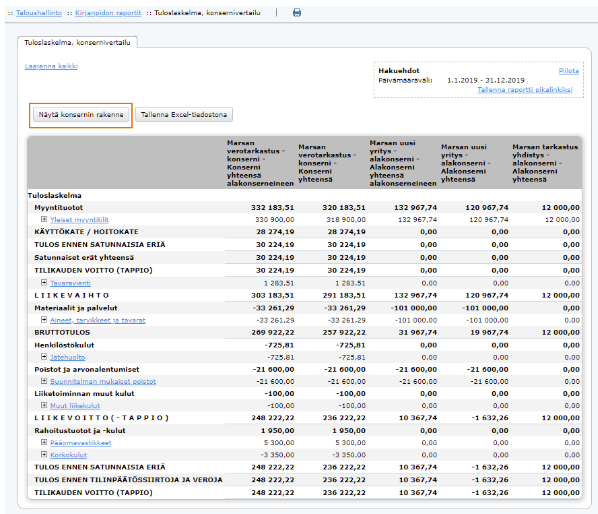Open the Muut liikekulut account link
This screenshot has width=598, height=514.
[75, 406]
